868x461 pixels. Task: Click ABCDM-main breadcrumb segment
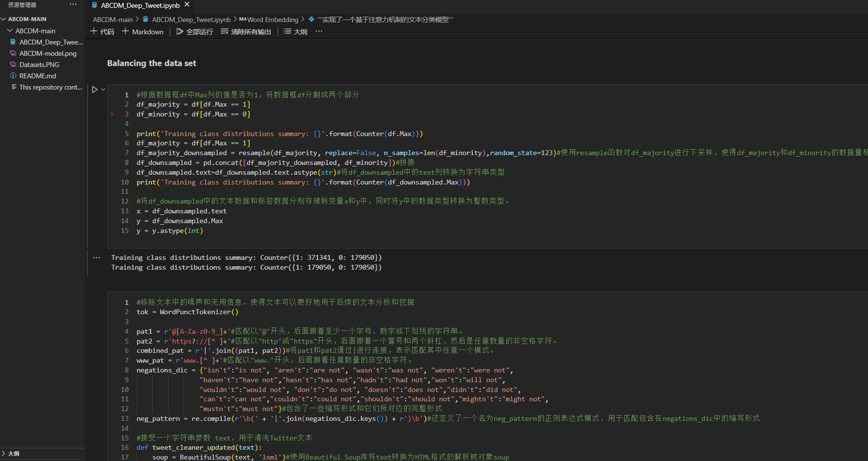(113, 20)
